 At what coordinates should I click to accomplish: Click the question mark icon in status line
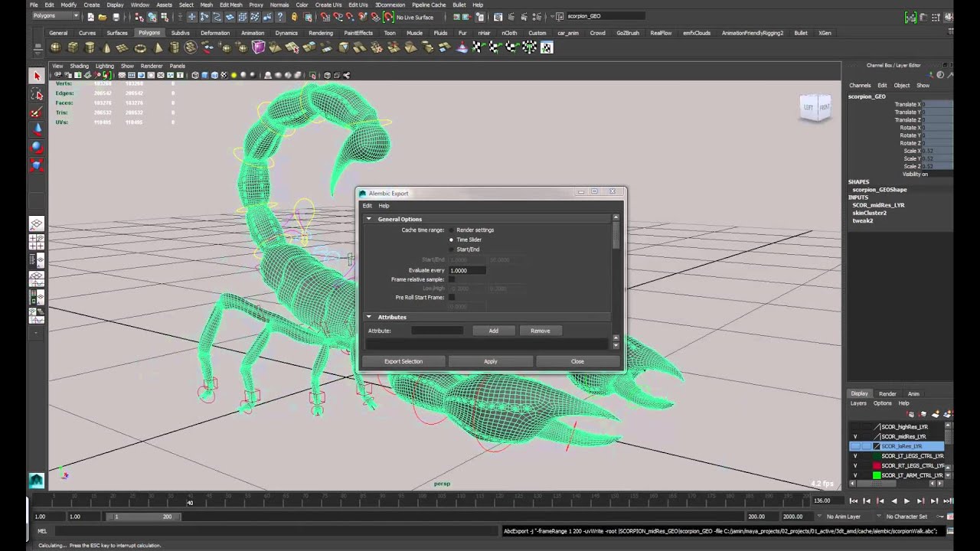pyautogui.click(x=282, y=17)
